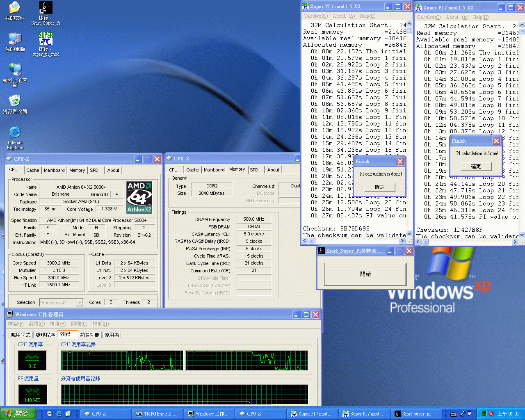
Task: Open 我的文件 desktop folder icon
Action: 15,11
